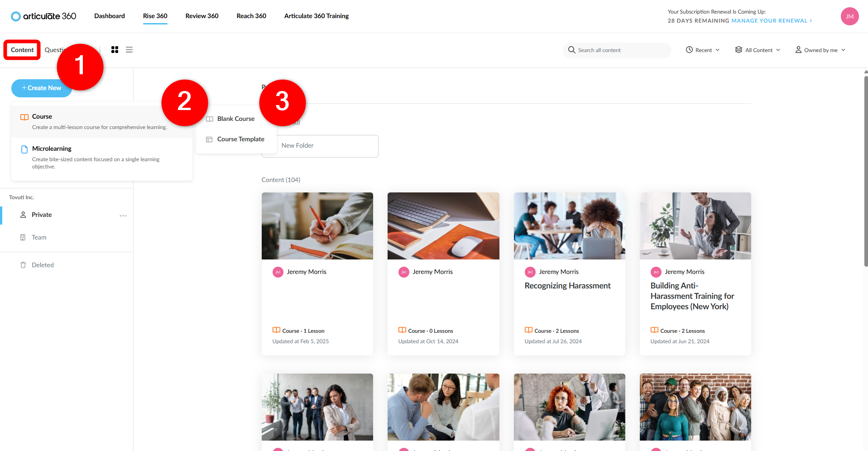Viewport: 868px width, 451px height.
Task: Click the New Folder button
Action: [x=320, y=146]
